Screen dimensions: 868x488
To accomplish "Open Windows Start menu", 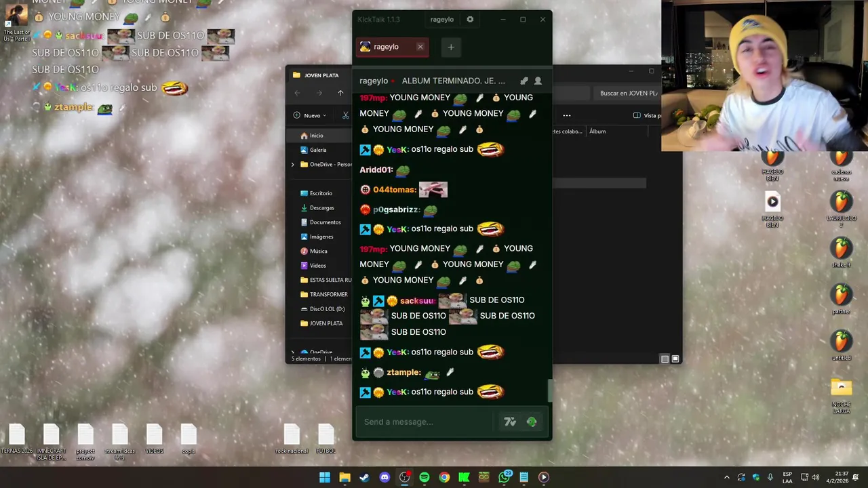I will click(325, 477).
